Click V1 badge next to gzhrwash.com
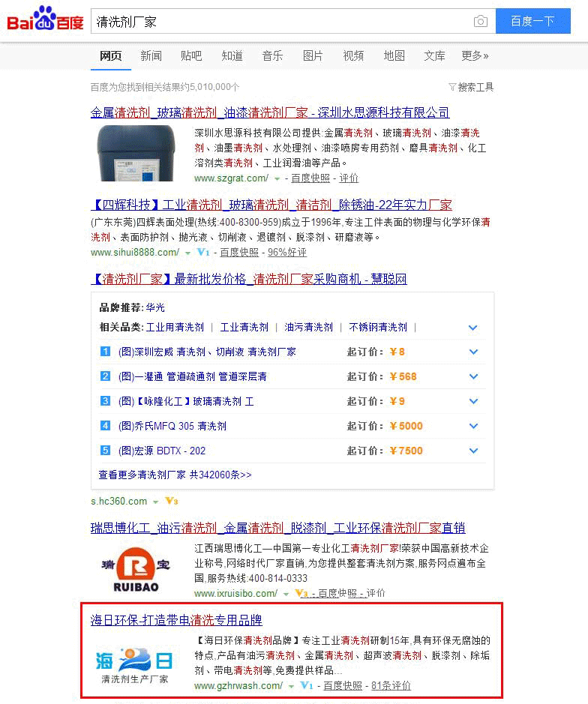 tap(306, 685)
